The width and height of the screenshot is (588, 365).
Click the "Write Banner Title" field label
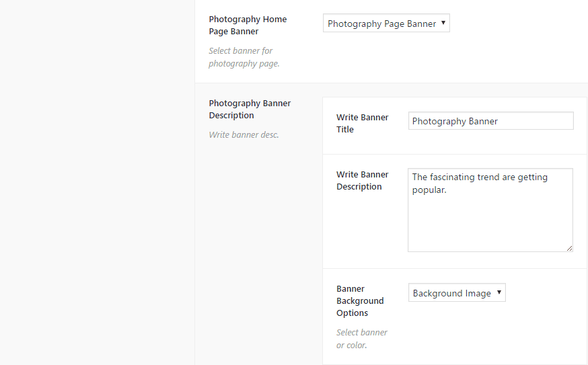(362, 123)
